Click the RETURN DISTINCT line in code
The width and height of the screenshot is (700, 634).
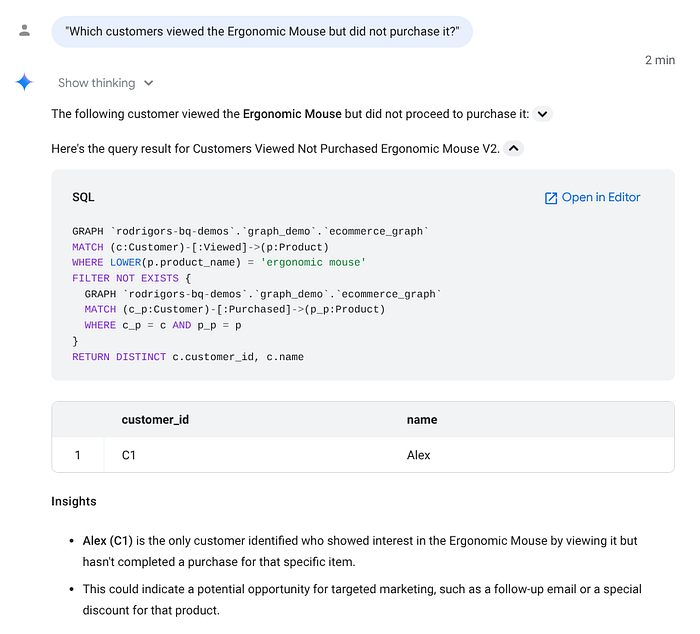click(x=188, y=357)
